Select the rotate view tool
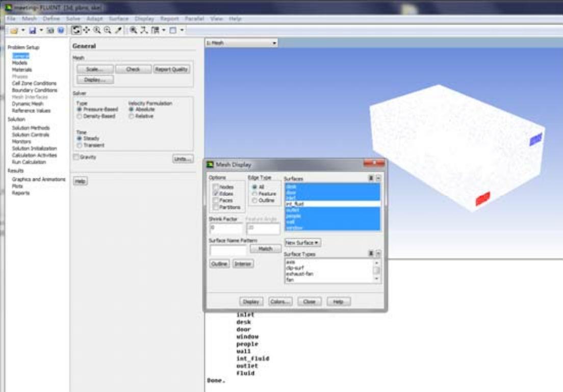This screenshot has width=563, height=392. click(76, 31)
